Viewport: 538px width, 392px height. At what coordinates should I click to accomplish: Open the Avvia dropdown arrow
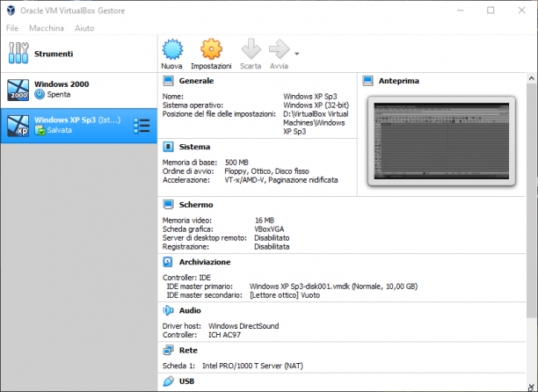pyautogui.click(x=297, y=54)
